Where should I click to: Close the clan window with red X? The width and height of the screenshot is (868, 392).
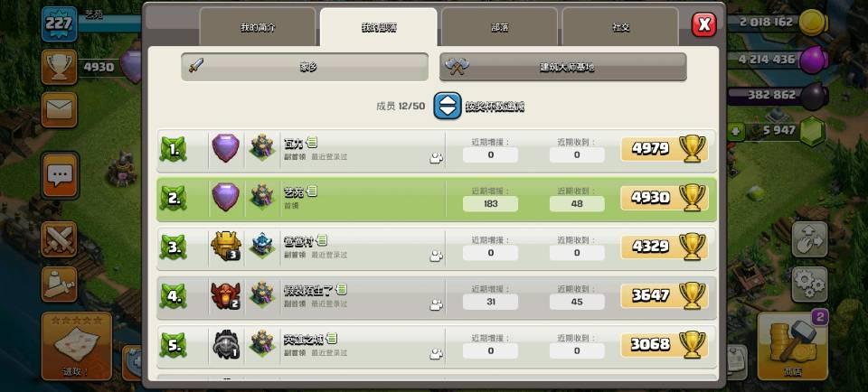[704, 24]
